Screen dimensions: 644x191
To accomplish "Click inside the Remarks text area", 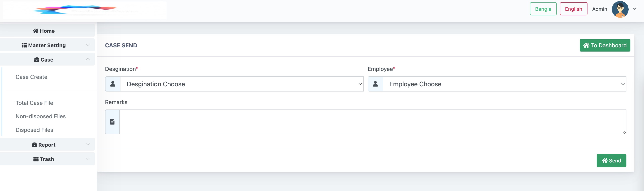I will click(373, 122).
